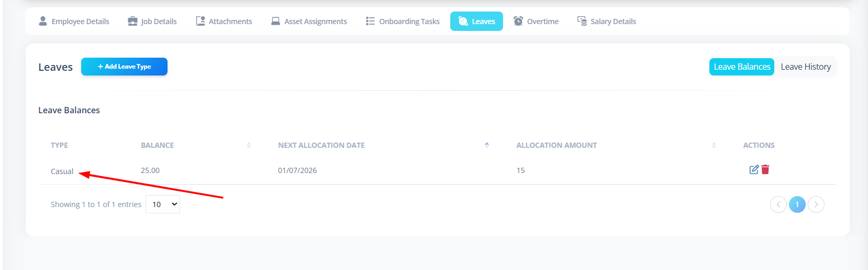Screen dimensions: 868x270
Task: Switch to the Attachments tab
Action: click(x=224, y=21)
